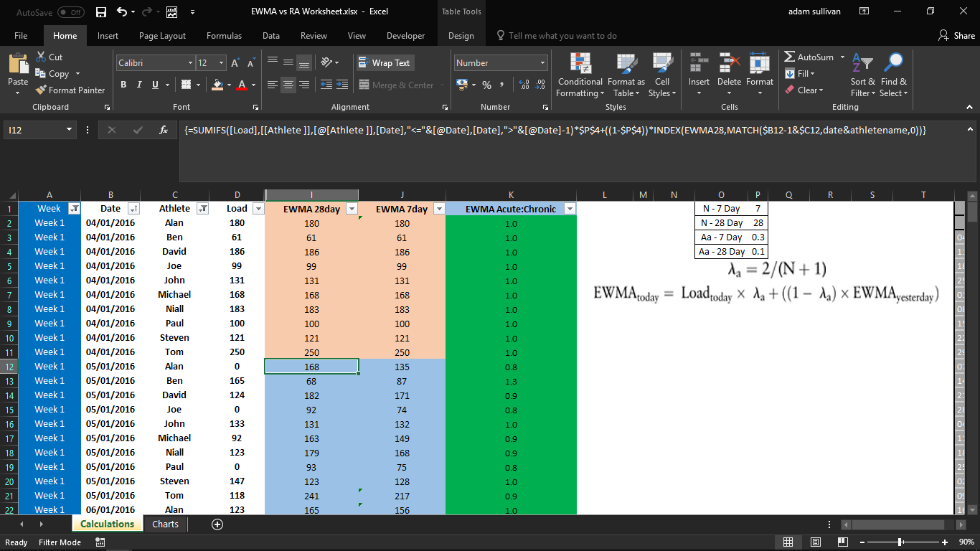This screenshot has height=551, width=980.
Task: Apply Percent Style formatting
Action: click(x=486, y=84)
